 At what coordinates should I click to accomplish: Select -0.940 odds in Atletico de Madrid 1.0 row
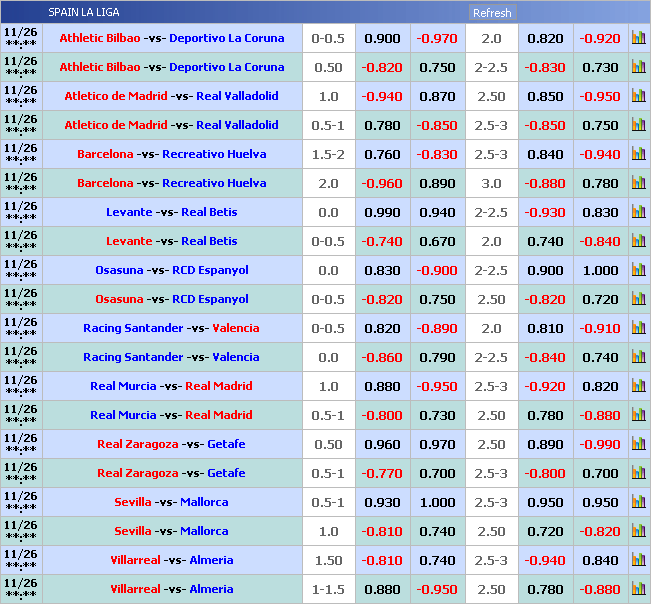point(382,97)
